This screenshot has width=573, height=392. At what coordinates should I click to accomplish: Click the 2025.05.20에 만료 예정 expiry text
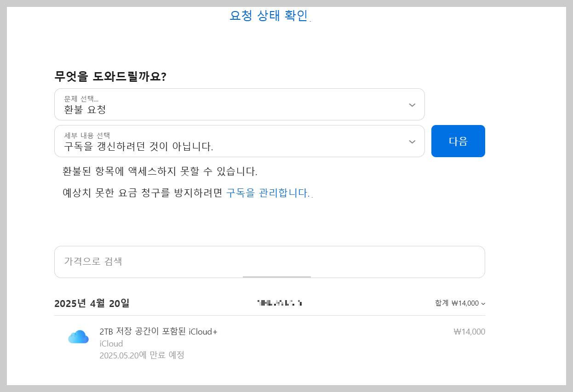click(142, 355)
